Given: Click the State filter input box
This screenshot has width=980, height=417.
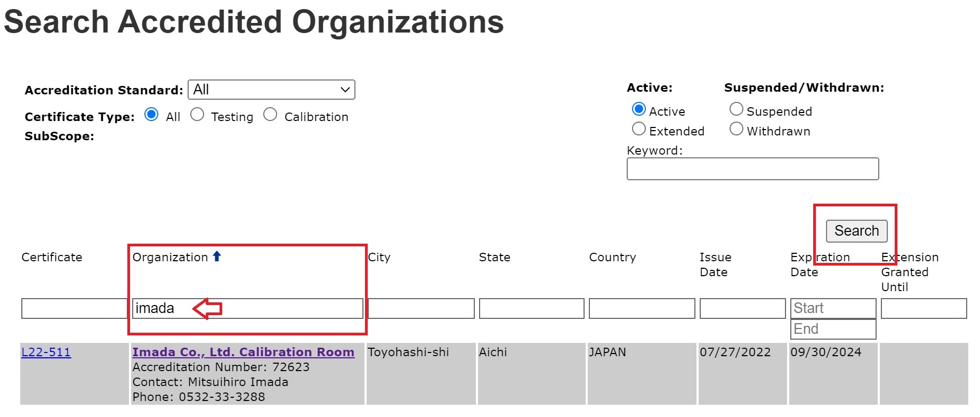Looking at the screenshot, I should point(531,309).
